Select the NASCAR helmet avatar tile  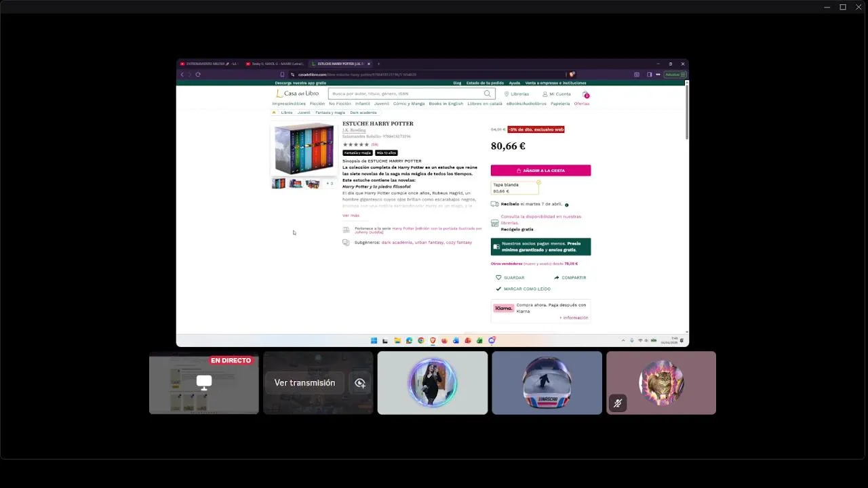tap(547, 383)
